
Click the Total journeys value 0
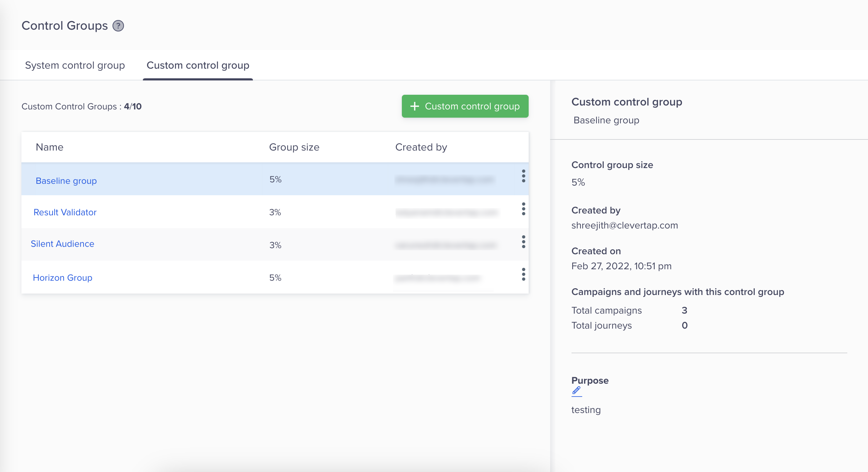point(684,325)
